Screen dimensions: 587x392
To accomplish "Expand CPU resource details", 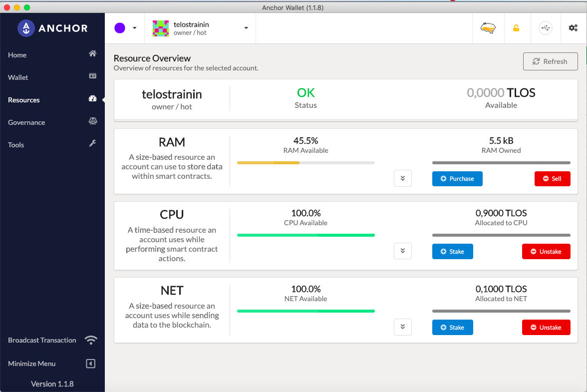I will [403, 251].
